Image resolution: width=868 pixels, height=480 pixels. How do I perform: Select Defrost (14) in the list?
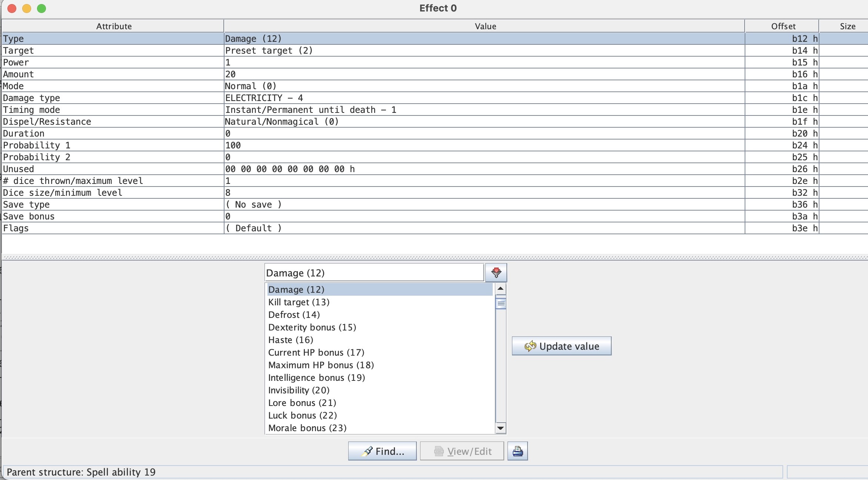(x=380, y=315)
